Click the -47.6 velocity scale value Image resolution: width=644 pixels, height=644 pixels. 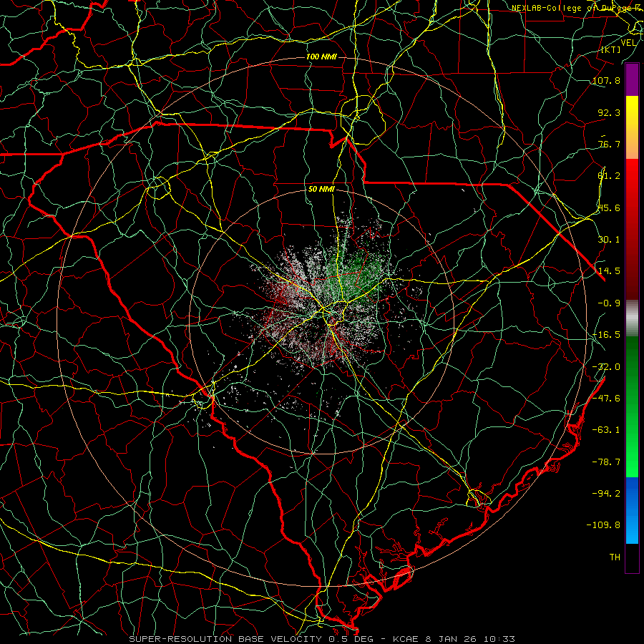coord(606,398)
